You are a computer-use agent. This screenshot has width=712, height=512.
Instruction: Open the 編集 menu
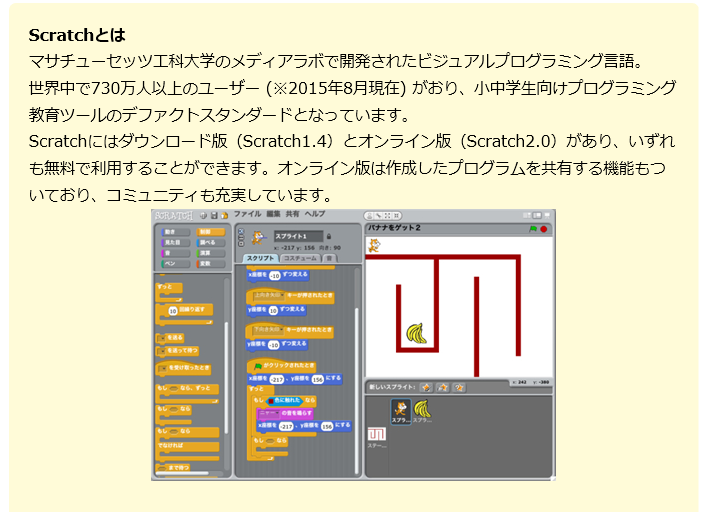coord(273,214)
